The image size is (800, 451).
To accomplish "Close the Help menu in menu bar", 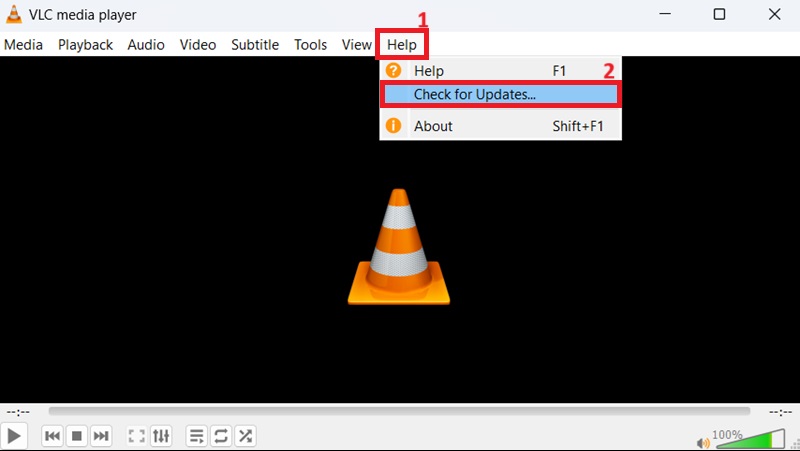I will pyautogui.click(x=402, y=45).
